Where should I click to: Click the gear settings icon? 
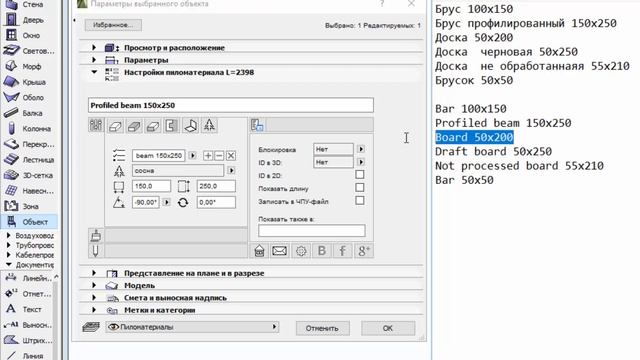pos(301,251)
